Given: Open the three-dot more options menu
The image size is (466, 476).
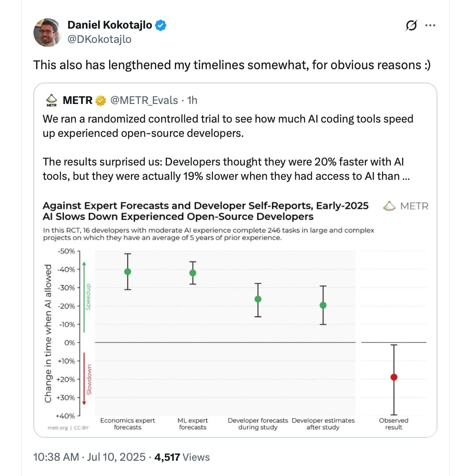Looking at the screenshot, I should 430,25.
